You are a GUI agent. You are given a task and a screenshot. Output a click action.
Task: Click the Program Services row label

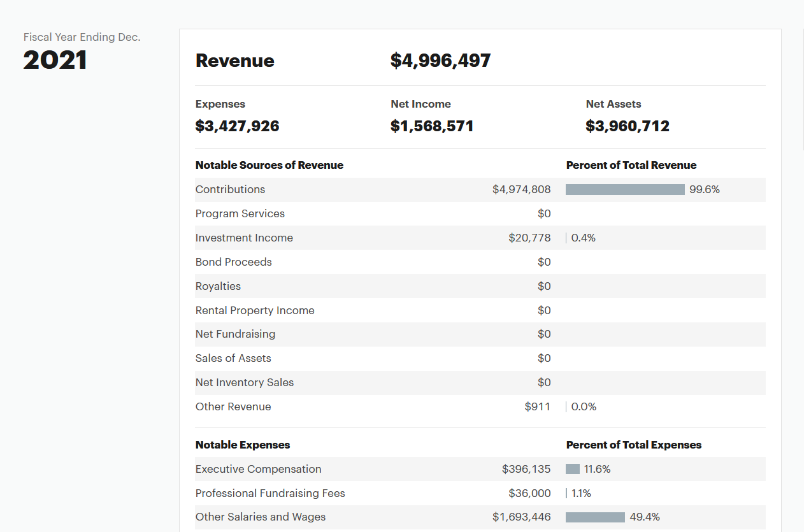pyautogui.click(x=240, y=213)
